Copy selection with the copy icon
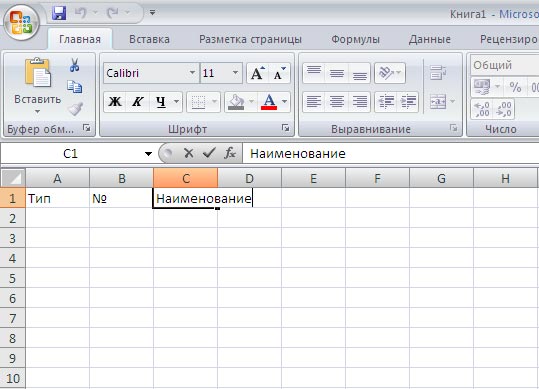 click(x=74, y=87)
